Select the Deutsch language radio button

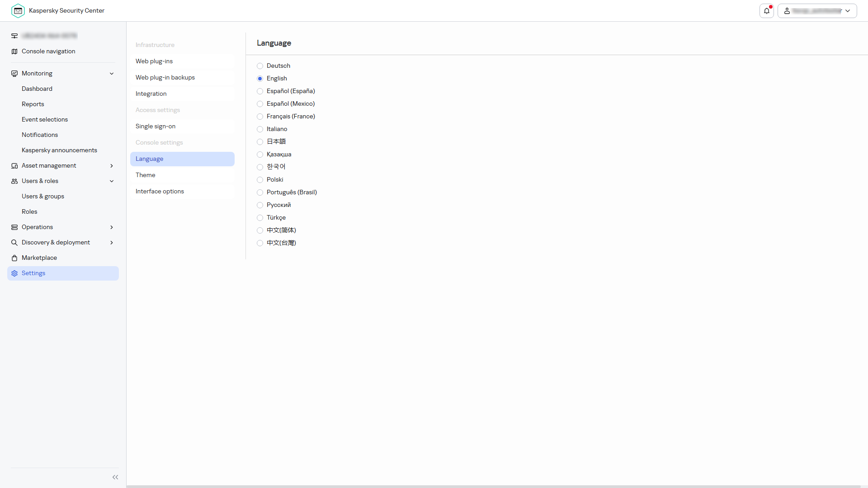click(x=260, y=66)
